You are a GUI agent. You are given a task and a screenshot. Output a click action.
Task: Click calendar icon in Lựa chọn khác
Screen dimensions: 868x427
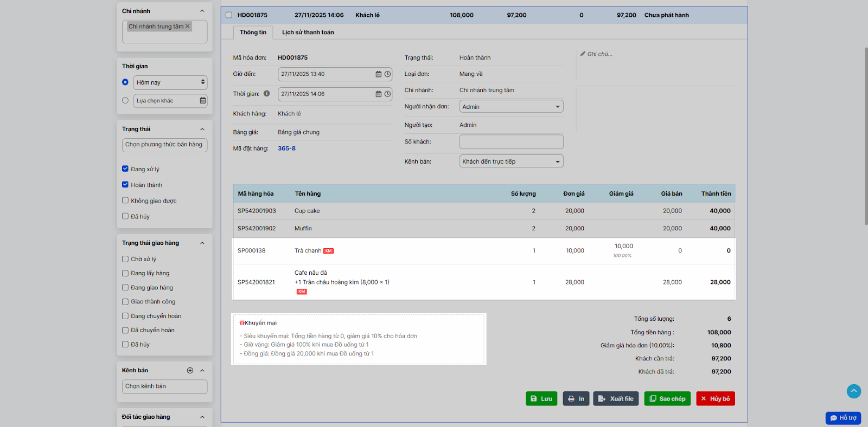click(x=202, y=101)
